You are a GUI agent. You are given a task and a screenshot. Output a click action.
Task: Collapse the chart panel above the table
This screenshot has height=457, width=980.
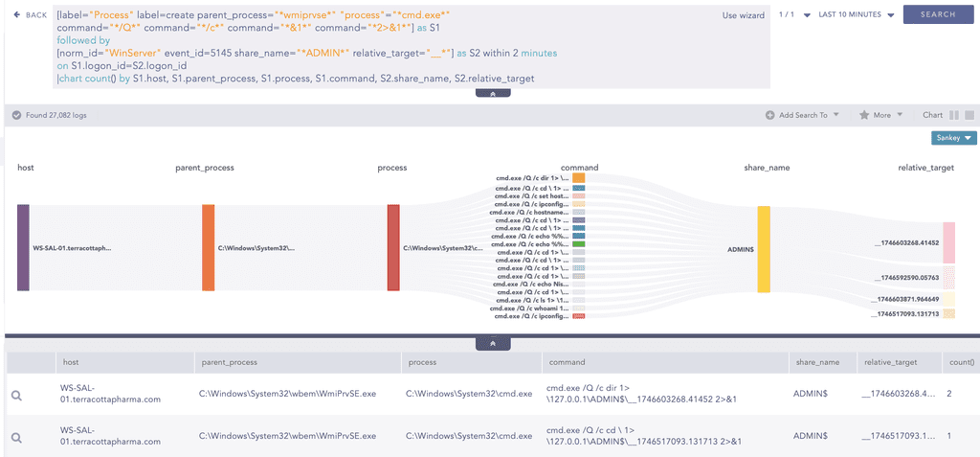tap(493, 342)
